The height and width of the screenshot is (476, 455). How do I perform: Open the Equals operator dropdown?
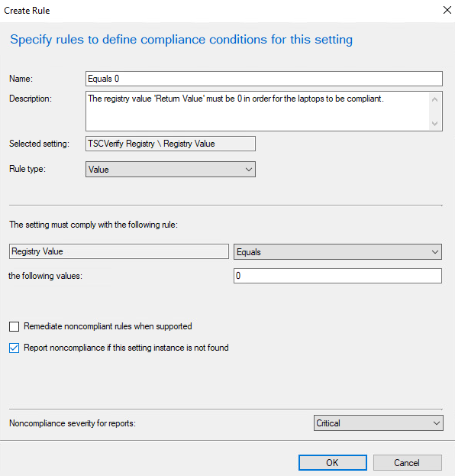pos(337,251)
